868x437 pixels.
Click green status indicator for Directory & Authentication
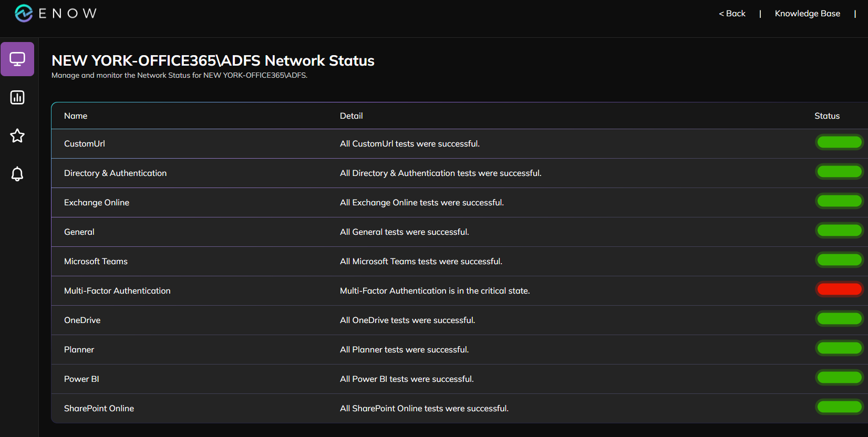click(x=839, y=172)
